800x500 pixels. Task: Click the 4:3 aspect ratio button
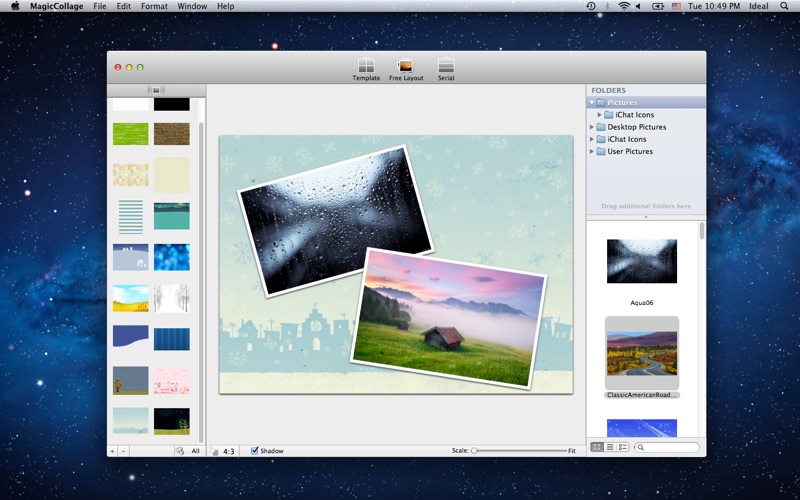[x=229, y=451]
